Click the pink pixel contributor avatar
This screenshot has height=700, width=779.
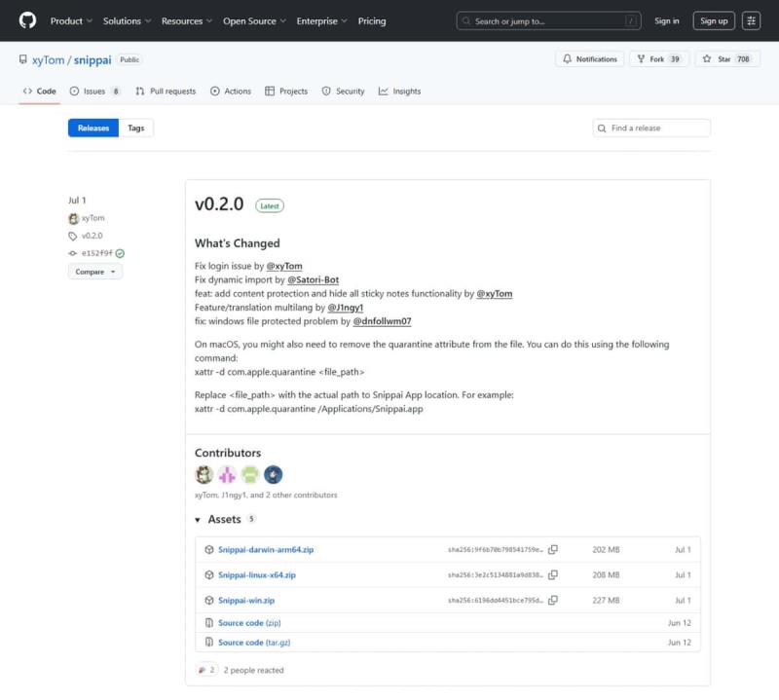(227, 475)
